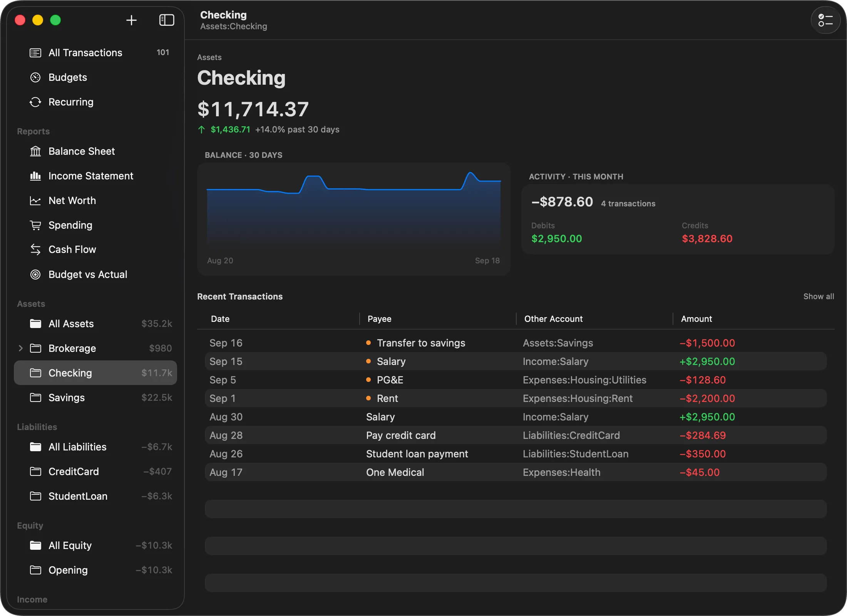Image resolution: width=847 pixels, height=616 pixels.
Task: Click the Checking folder icon in sidebar
Action: [35, 373]
